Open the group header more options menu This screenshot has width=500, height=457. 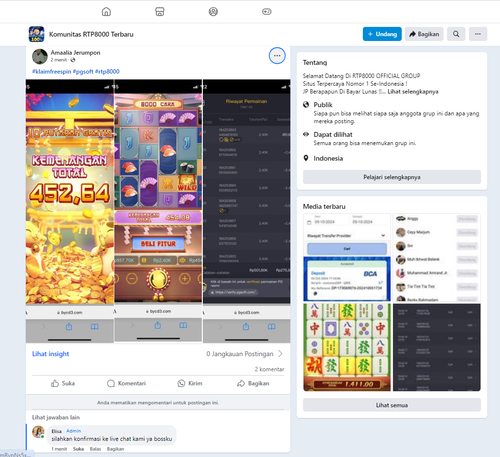click(478, 34)
